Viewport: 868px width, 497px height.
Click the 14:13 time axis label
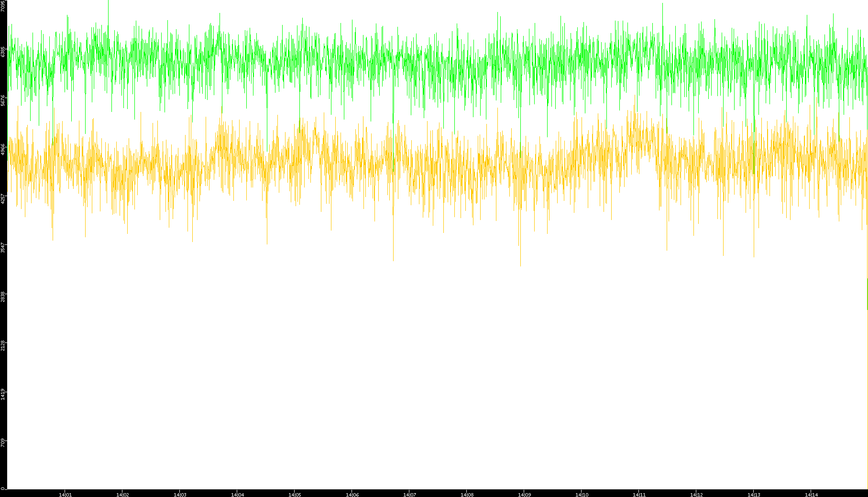tap(754, 494)
